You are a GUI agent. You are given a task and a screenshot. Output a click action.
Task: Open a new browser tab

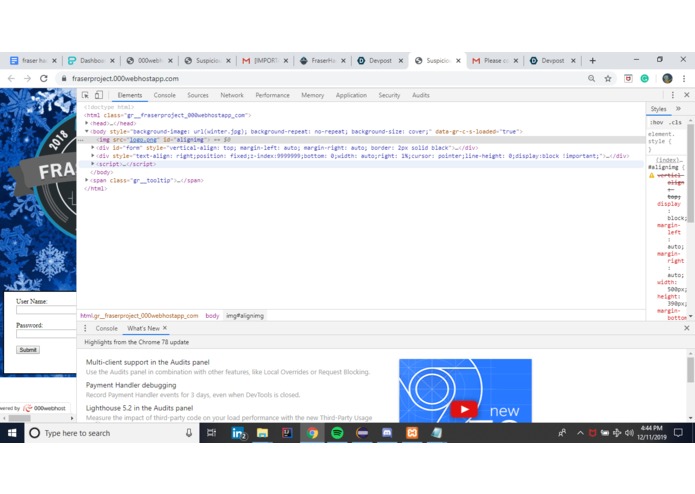point(593,61)
